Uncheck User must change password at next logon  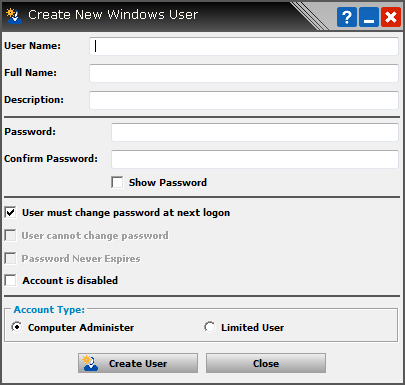click(10, 213)
